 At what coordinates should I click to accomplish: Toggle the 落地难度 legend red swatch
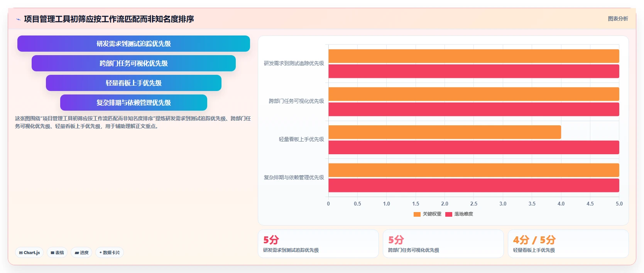point(449,214)
